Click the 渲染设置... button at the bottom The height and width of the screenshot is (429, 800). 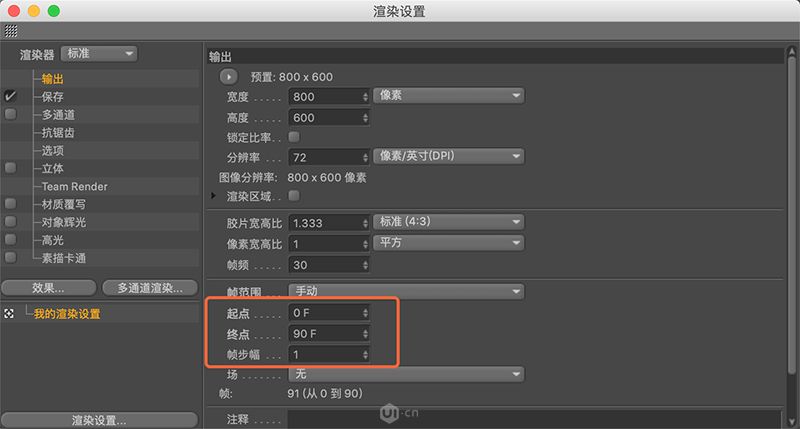(x=98, y=419)
